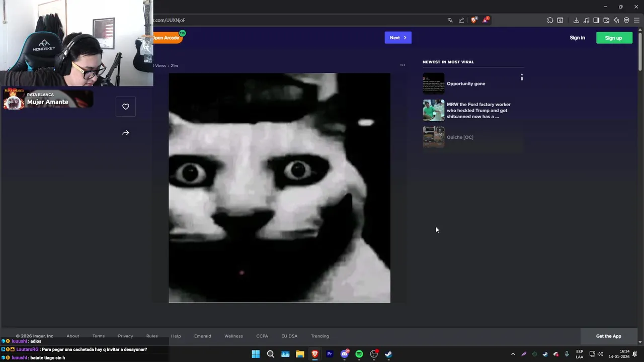The image size is (644, 362).
Task: Open the Windows Start menu
Action: 256,354
